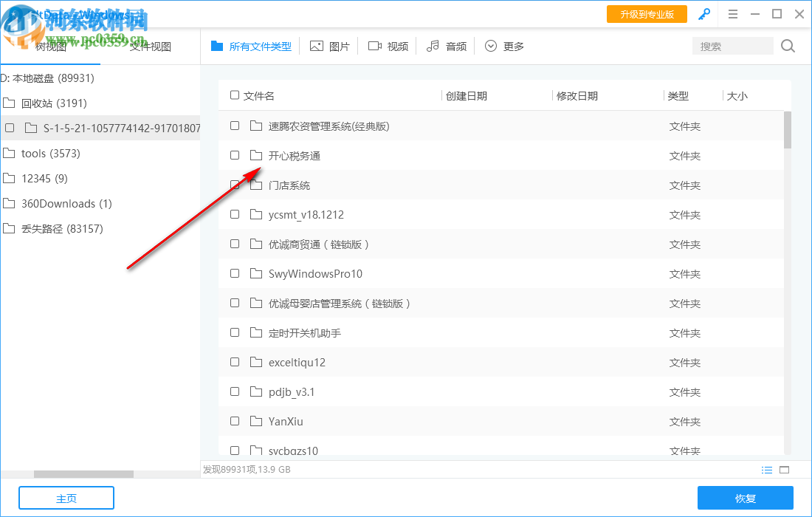Image resolution: width=812 pixels, height=517 pixels.
Task: Click the 升级到专业版 upgrade button
Action: coord(647,14)
